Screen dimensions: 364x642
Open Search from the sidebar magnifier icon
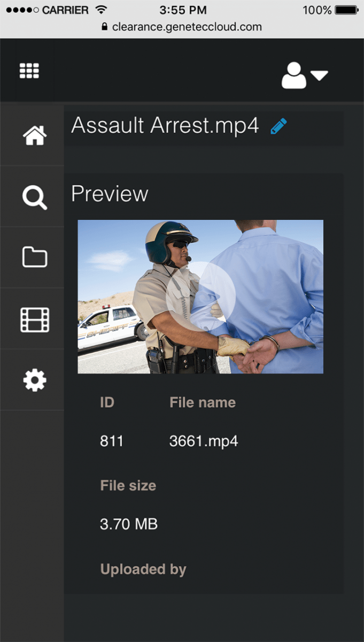[x=35, y=197]
